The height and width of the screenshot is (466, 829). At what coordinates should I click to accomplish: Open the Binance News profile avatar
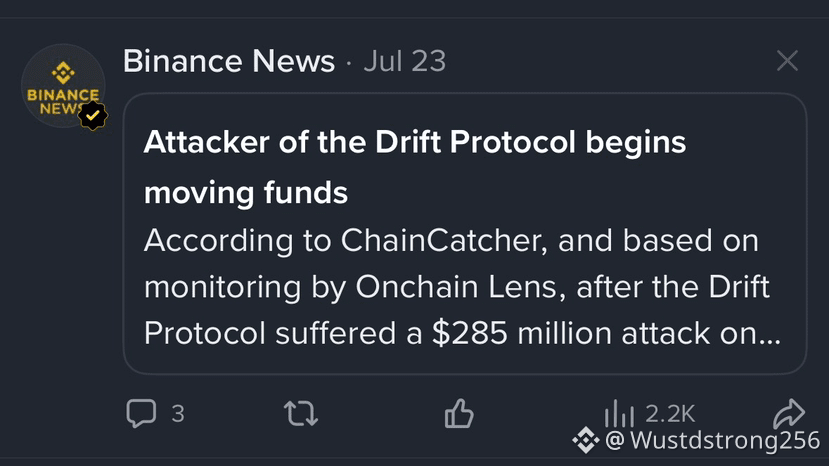pos(63,86)
